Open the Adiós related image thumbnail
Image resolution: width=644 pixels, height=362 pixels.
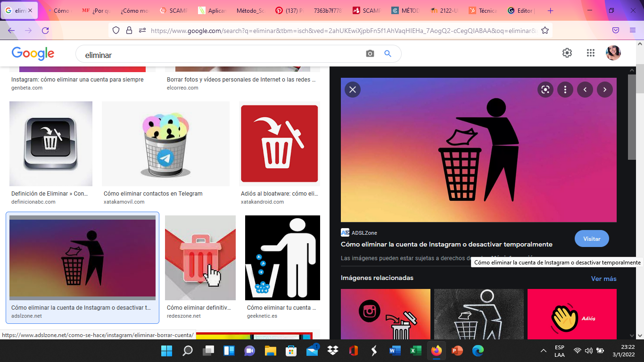pos(572,314)
